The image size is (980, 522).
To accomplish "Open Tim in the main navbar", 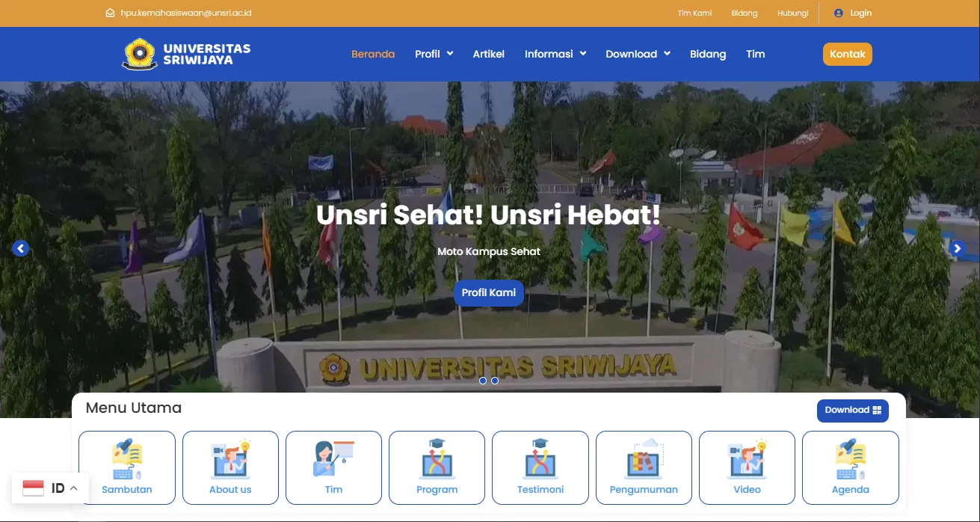I will tap(756, 54).
